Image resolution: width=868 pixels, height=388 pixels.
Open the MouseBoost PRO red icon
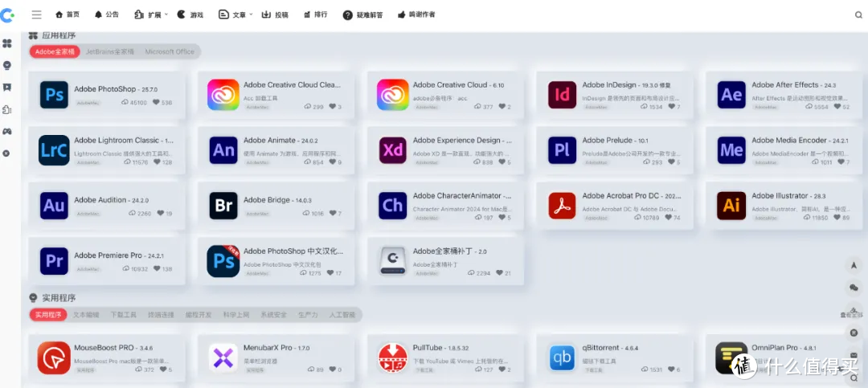click(55, 357)
